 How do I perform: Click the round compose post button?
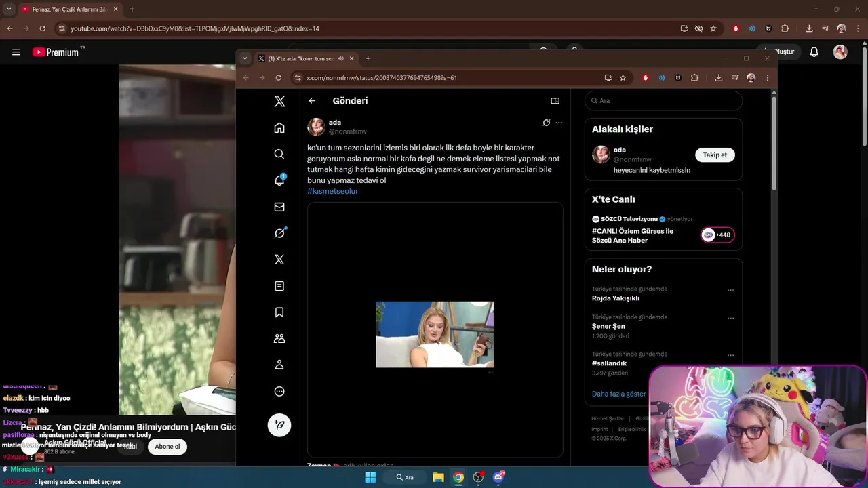[x=279, y=425]
